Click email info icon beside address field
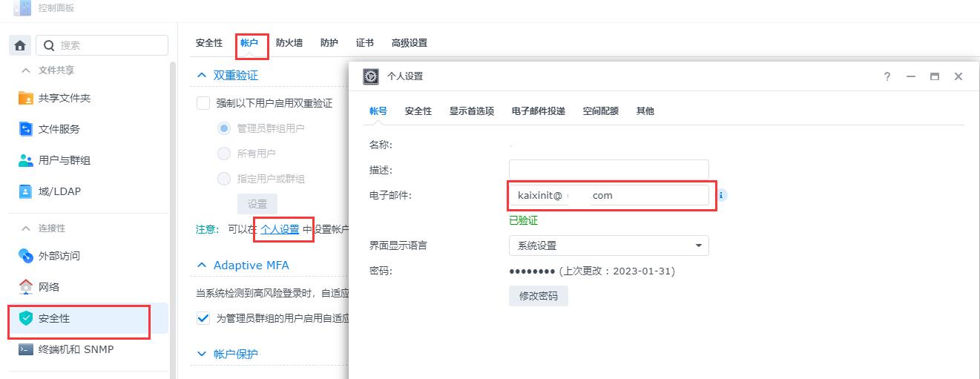This screenshot has width=980, height=379. pyautogui.click(x=721, y=195)
